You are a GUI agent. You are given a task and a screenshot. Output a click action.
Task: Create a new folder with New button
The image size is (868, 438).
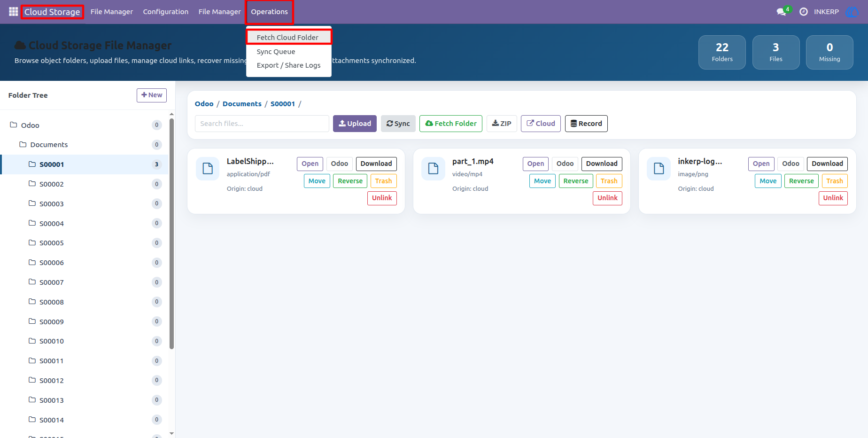click(152, 95)
